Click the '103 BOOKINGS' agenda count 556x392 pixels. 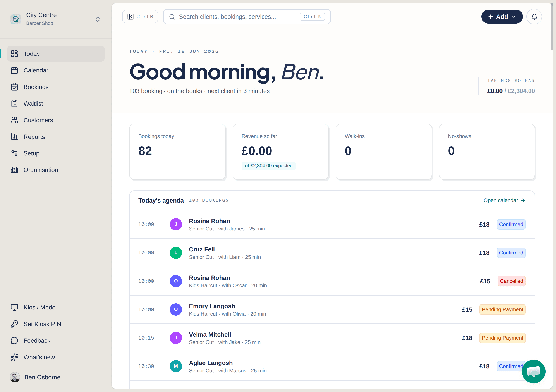(x=209, y=200)
